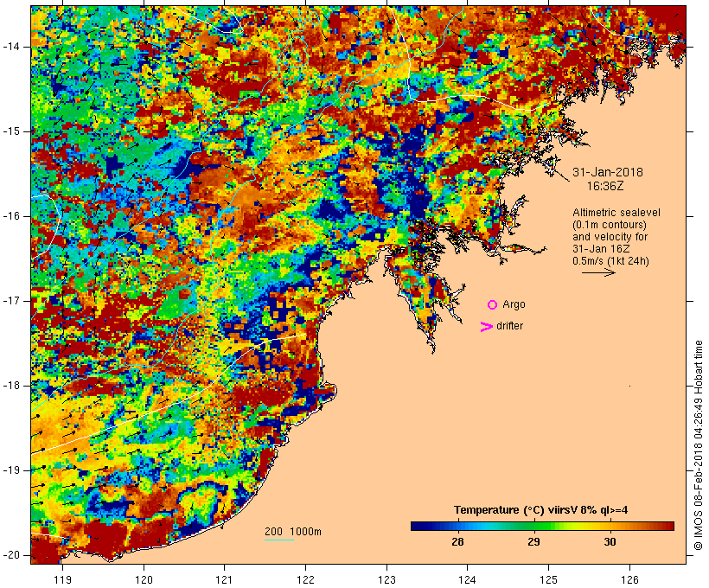Click the '0.5m/s (1kt 24h)' text
The width and height of the screenshot is (709, 588).
(x=610, y=261)
